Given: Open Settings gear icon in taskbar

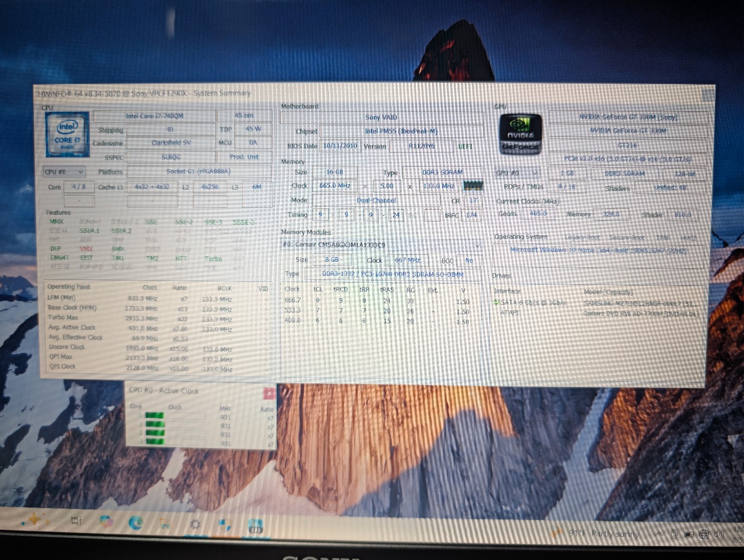Looking at the screenshot, I should 195,525.
